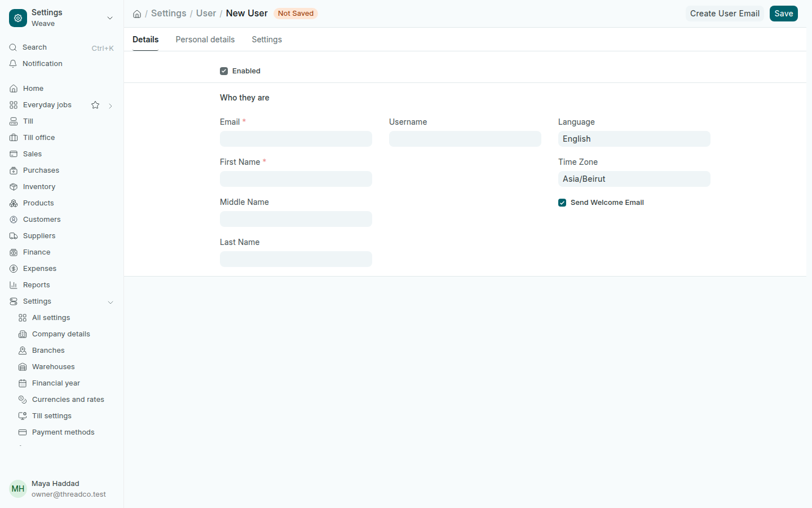
Task: Click the Finance icon in sidebar
Action: [14, 252]
